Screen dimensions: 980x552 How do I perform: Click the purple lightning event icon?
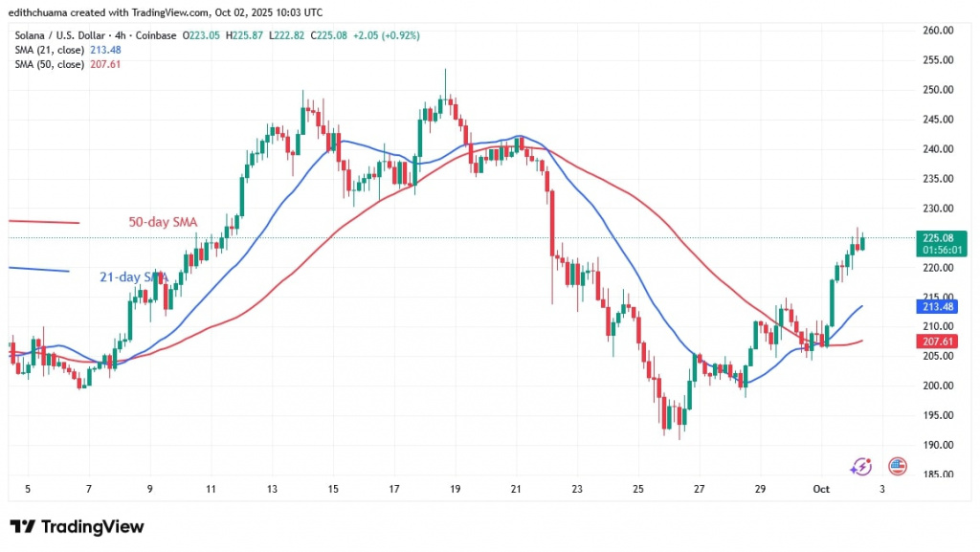[861, 466]
